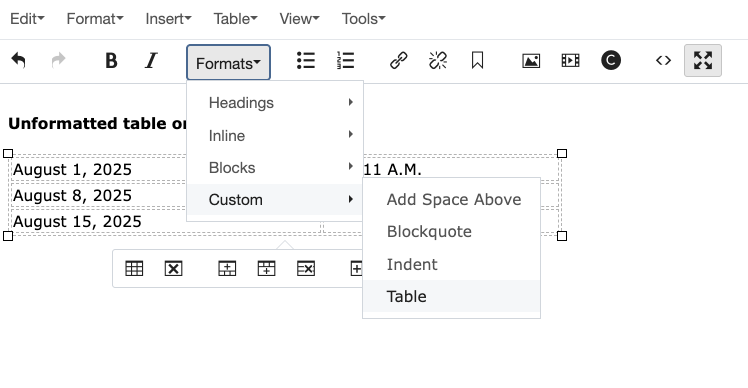Open the Insert menu
748x388 pixels.
[168, 19]
